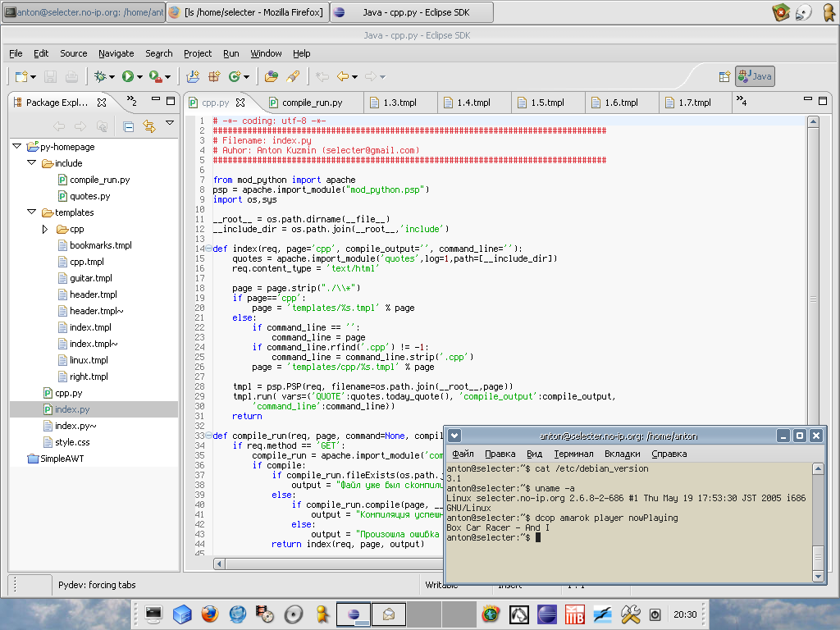This screenshot has width=840, height=630.
Task: Click the power button in bottom panel
Action: click(x=655, y=614)
